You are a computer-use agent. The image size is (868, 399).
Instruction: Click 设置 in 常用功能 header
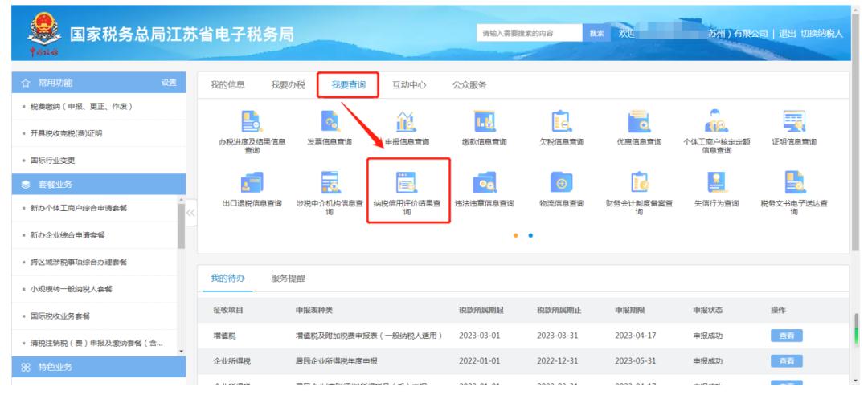pyautogui.click(x=169, y=83)
